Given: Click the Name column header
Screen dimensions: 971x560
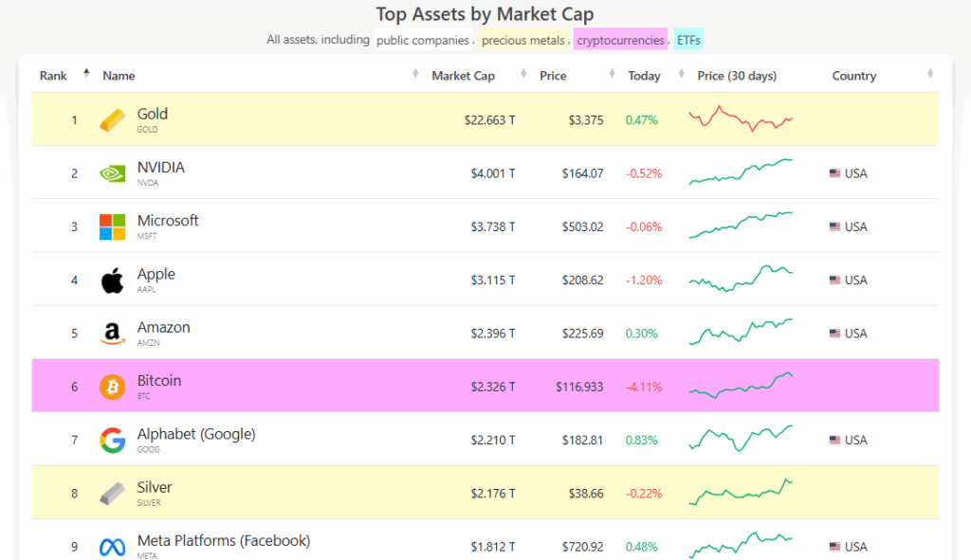Looking at the screenshot, I should [x=119, y=76].
